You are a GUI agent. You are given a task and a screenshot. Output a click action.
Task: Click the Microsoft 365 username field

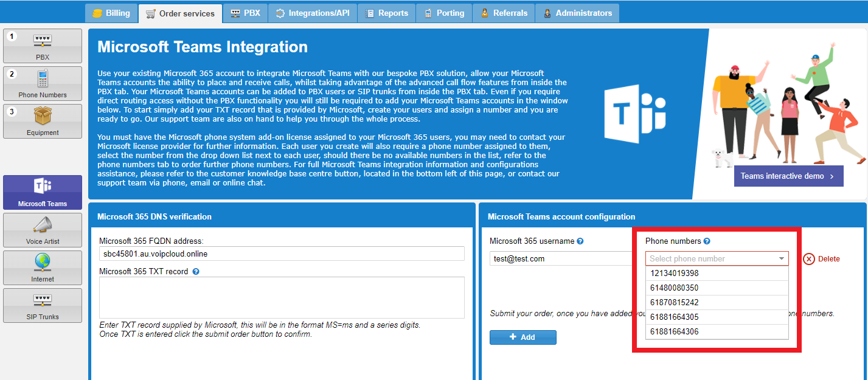click(562, 259)
